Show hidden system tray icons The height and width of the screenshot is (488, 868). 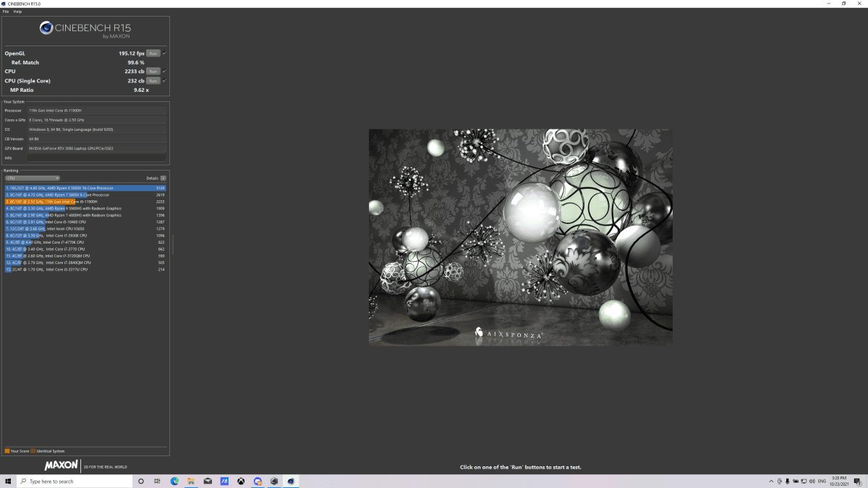coord(770,481)
